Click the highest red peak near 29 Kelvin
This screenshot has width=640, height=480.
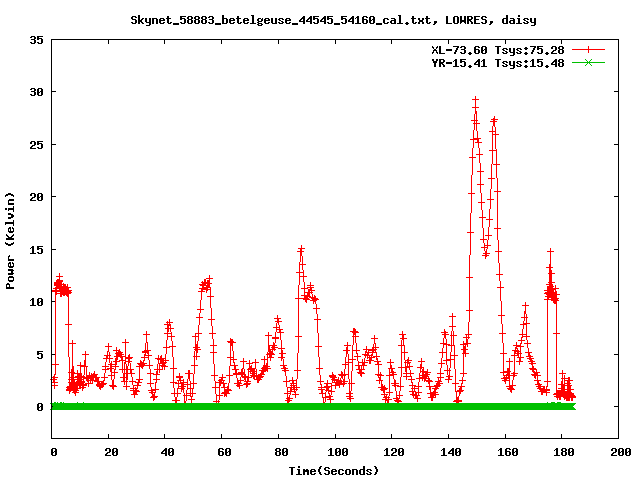475,100
